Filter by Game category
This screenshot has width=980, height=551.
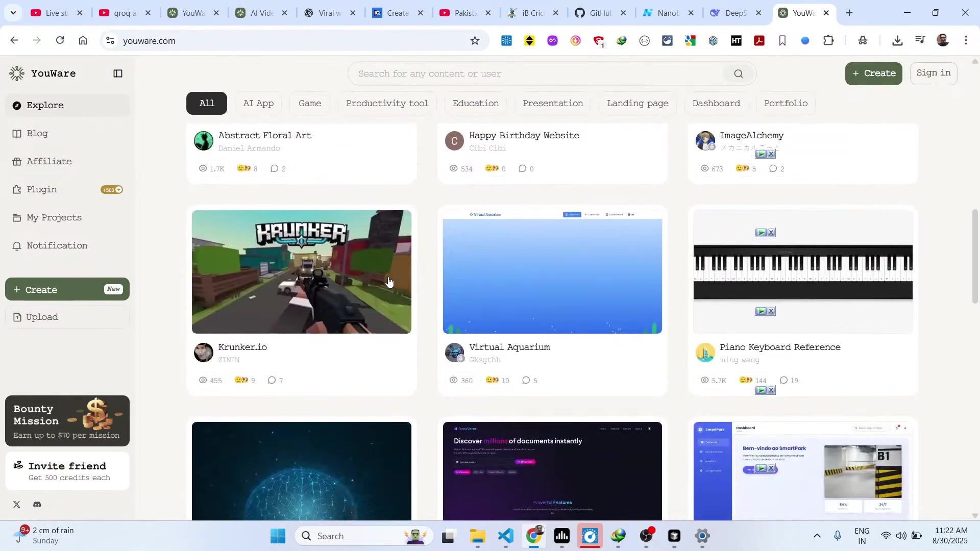pyautogui.click(x=310, y=103)
